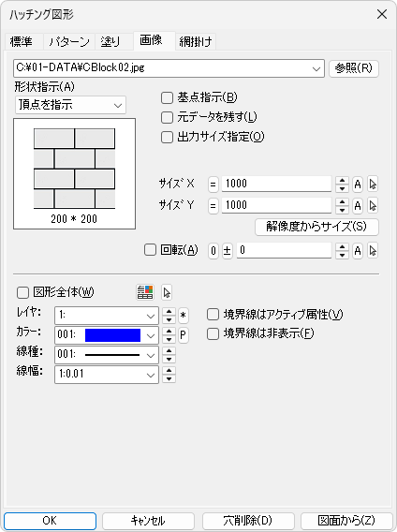Click the pointer pick icon beside Size X

click(x=373, y=185)
